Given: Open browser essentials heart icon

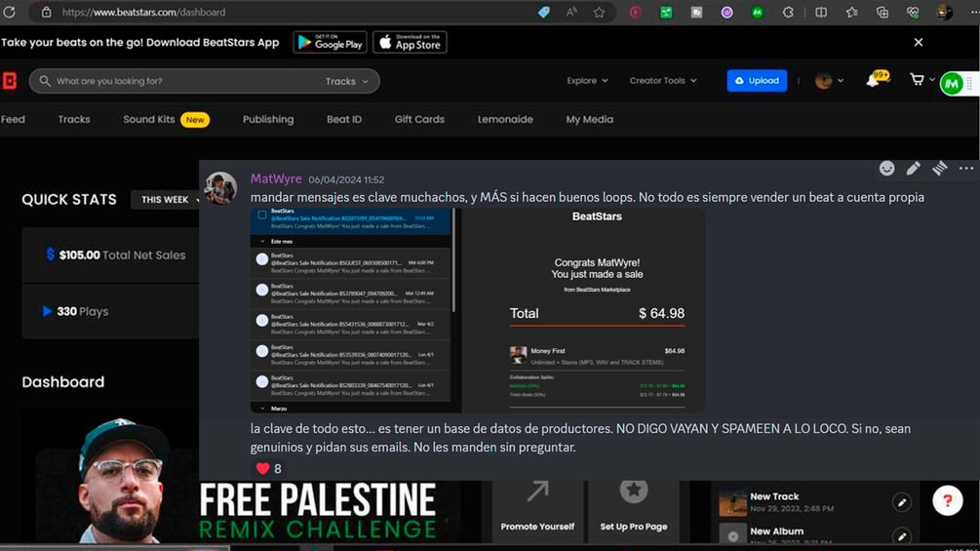Looking at the screenshot, I should [913, 12].
